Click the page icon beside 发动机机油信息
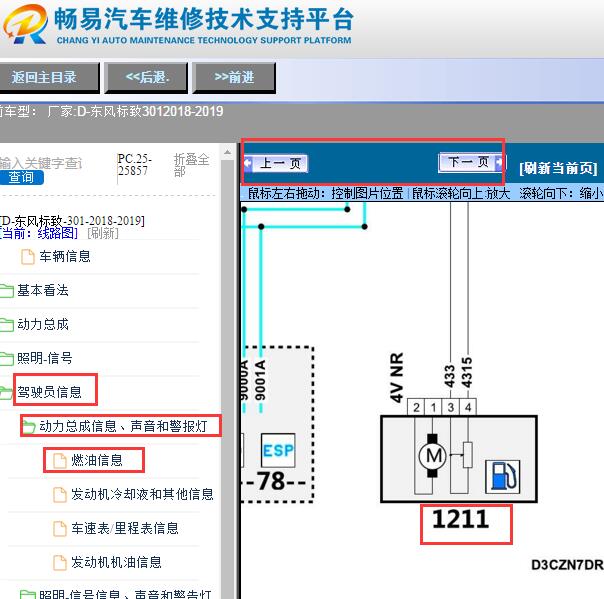Viewport: 604px width, 599px height. coord(60,562)
